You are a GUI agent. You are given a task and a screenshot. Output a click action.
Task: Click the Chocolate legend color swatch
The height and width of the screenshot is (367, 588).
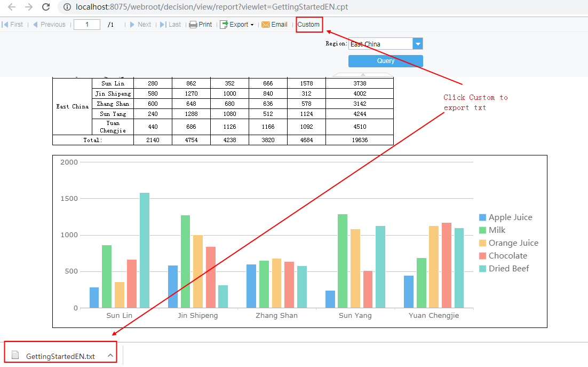(483, 255)
